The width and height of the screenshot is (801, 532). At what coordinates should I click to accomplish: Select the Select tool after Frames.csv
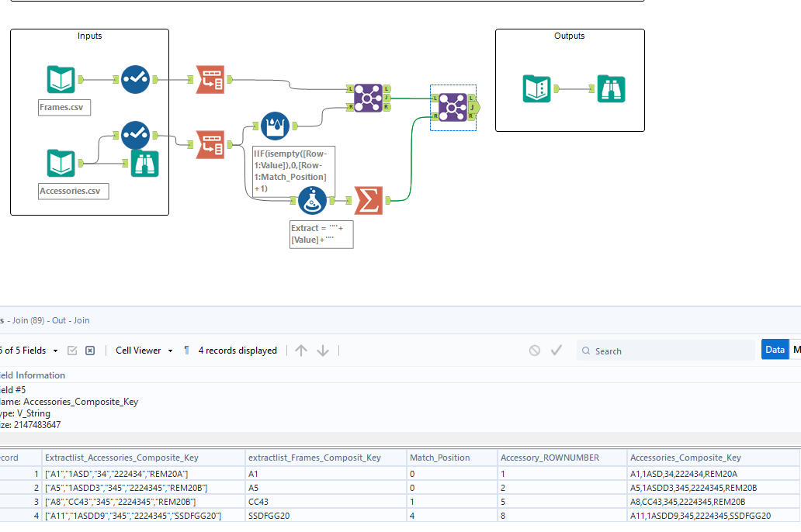tap(135, 79)
